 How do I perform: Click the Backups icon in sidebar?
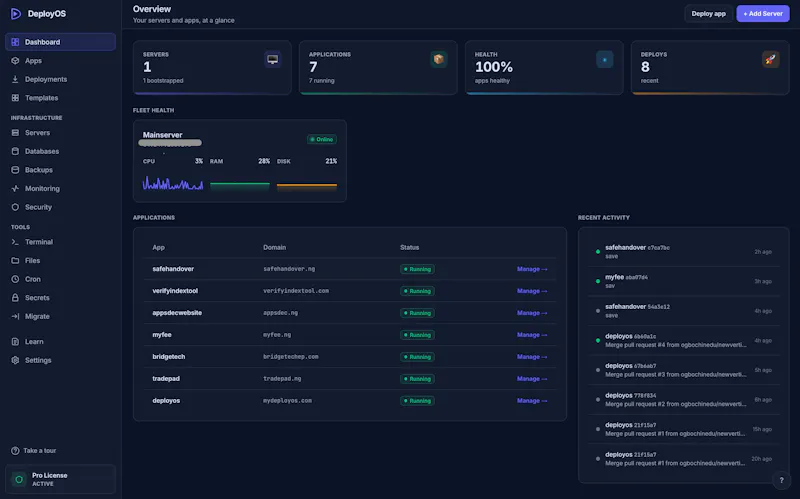[x=15, y=170]
